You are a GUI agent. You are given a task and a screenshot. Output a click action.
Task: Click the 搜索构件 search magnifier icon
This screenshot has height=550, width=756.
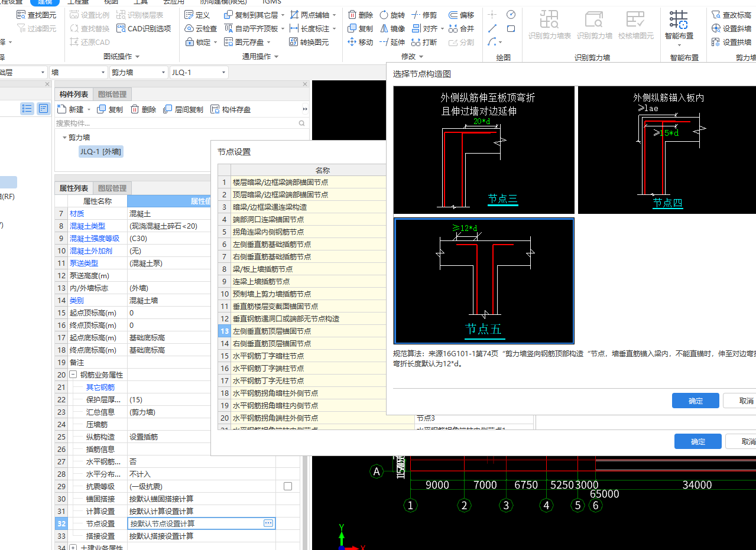[x=302, y=123]
